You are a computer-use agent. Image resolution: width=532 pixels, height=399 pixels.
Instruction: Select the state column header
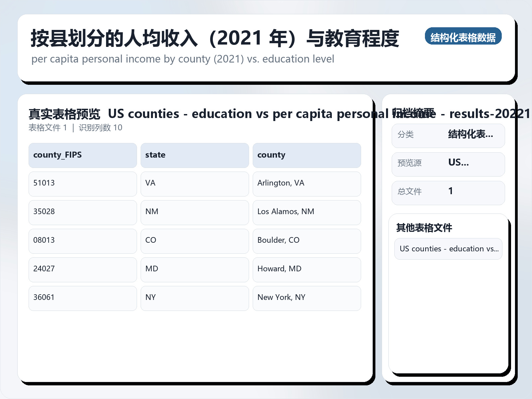[195, 155]
